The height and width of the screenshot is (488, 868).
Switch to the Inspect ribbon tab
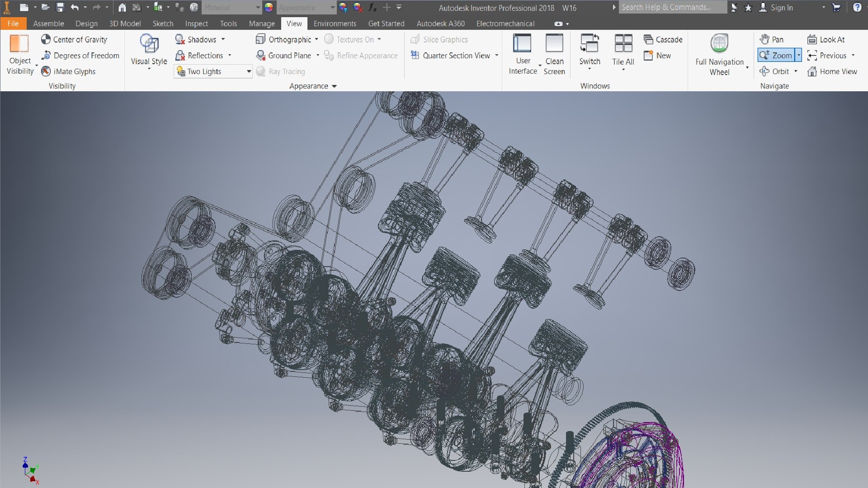pyautogui.click(x=196, y=23)
